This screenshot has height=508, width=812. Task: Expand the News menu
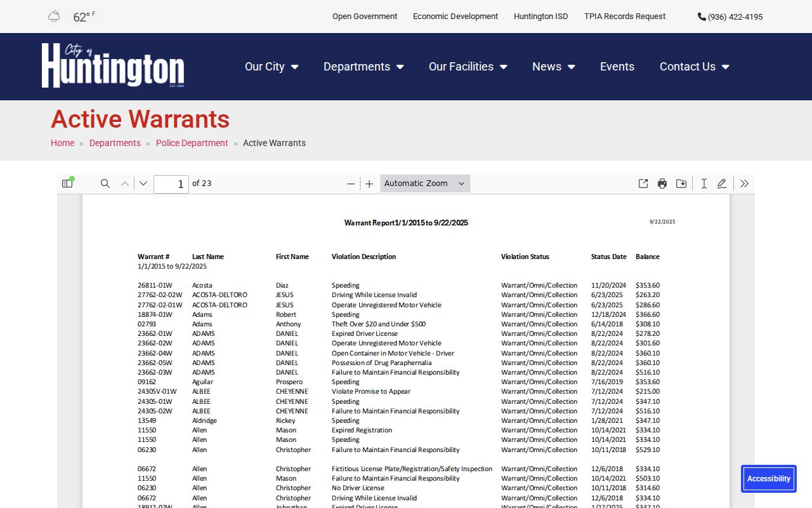554,67
